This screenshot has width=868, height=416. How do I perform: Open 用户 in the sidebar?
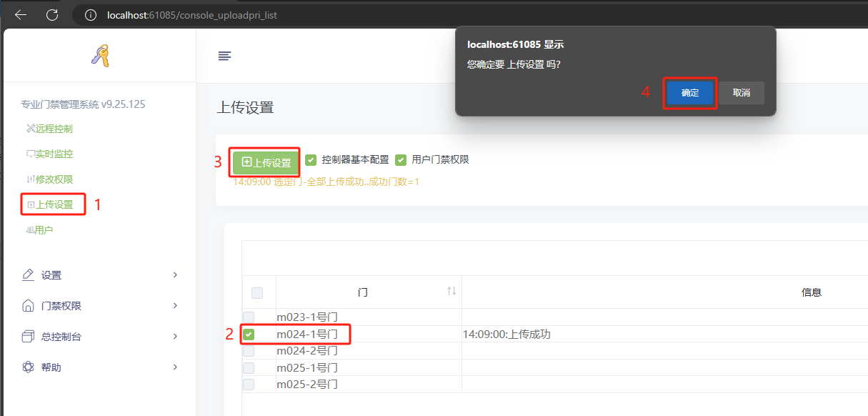39,230
